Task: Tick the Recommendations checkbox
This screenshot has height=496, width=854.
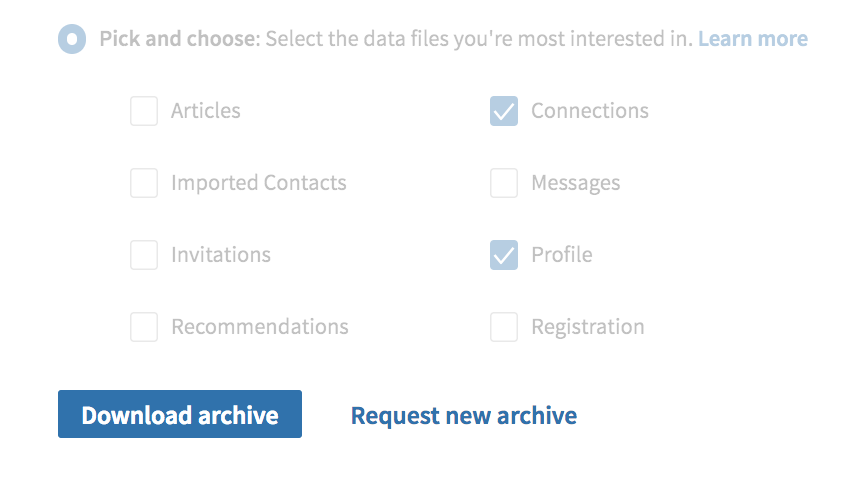Action: (x=144, y=327)
